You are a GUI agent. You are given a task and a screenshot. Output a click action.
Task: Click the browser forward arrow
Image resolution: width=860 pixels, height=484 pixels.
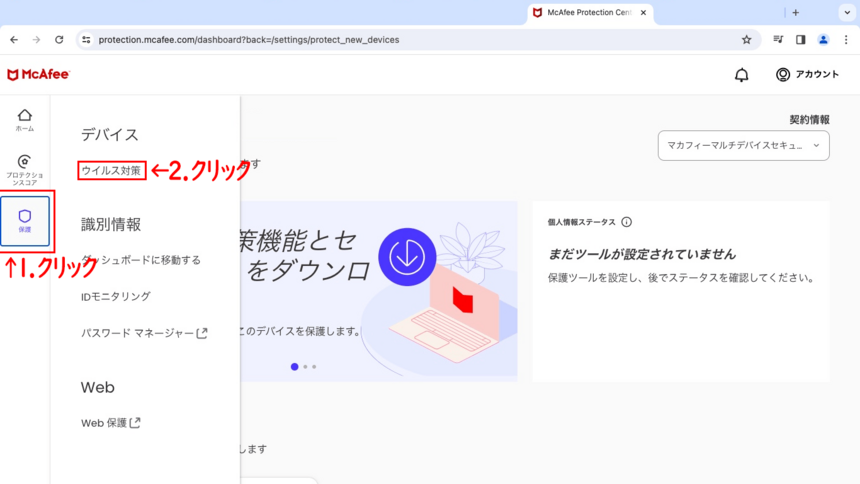pyautogui.click(x=36, y=40)
